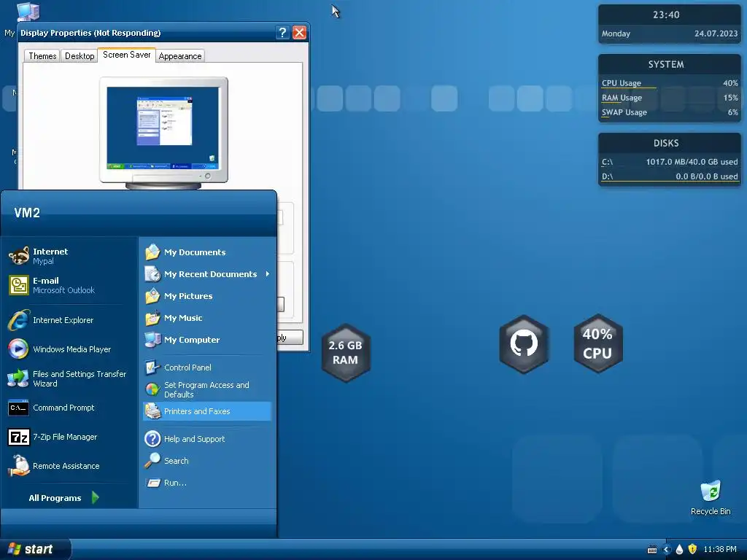The image size is (747, 560).
Task: Click the GitHub hexagon widget
Action: point(524,344)
